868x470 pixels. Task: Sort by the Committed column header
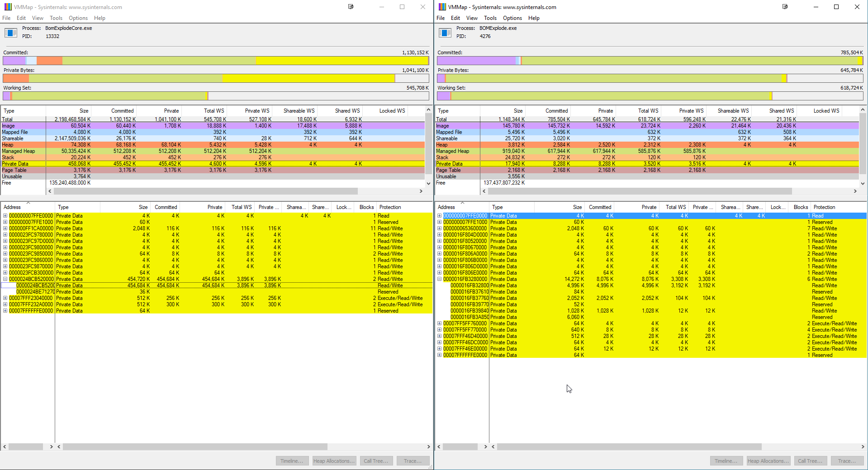tap(122, 110)
